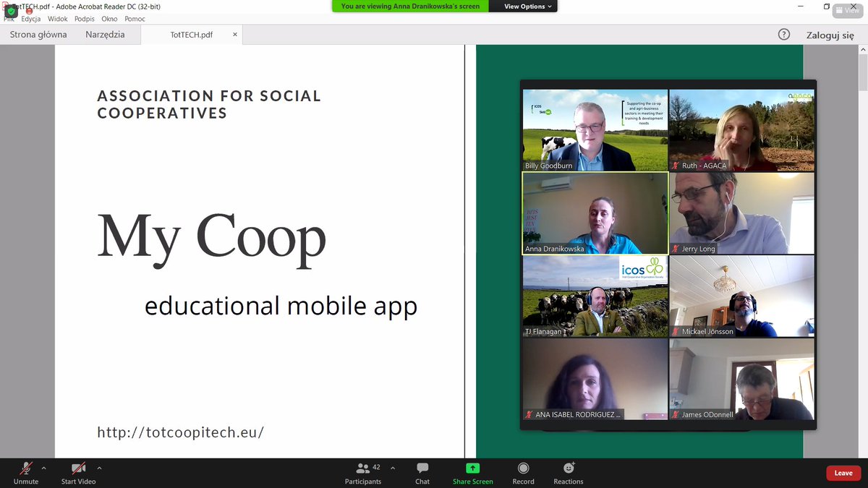Viewport: 868px width, 488px height.
Task: Restore the shared window using the restore button
Action: pyautogui.click(x=827, y=6)
